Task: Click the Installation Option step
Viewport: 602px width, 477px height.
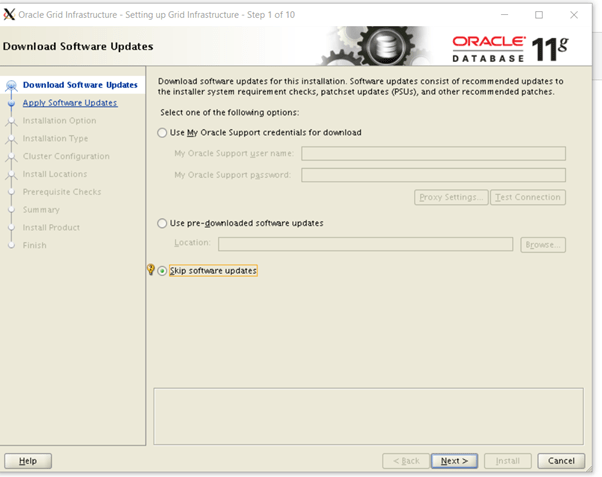Action: point(59,121)
